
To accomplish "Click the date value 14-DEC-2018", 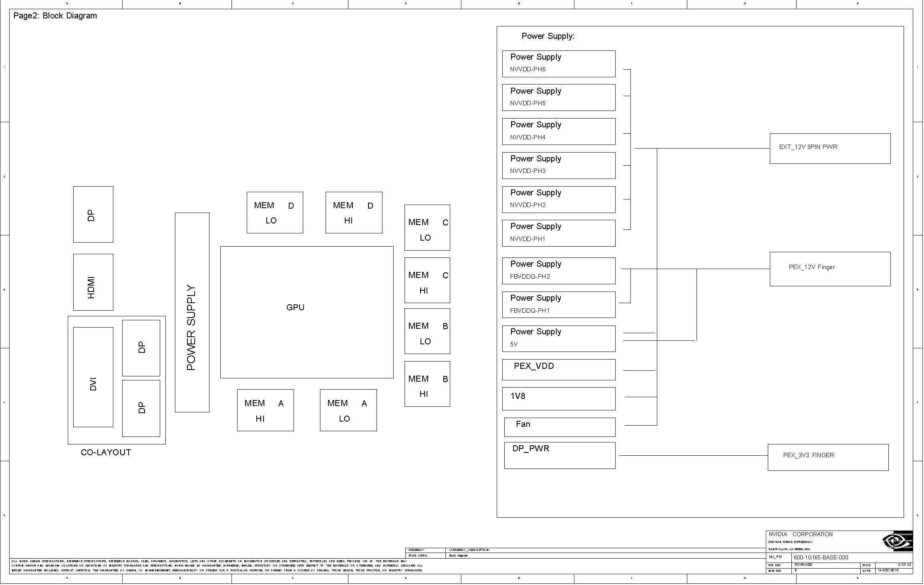I will tap(888, 571).
